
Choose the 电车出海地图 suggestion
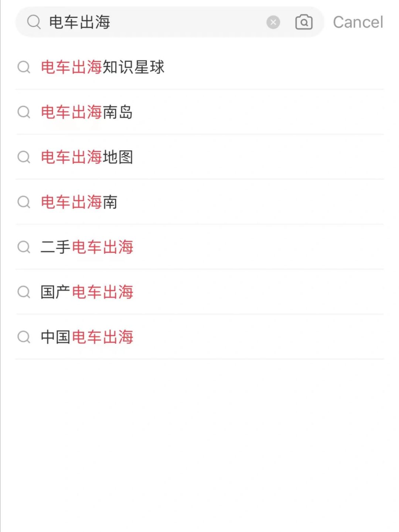click(199, 157)
